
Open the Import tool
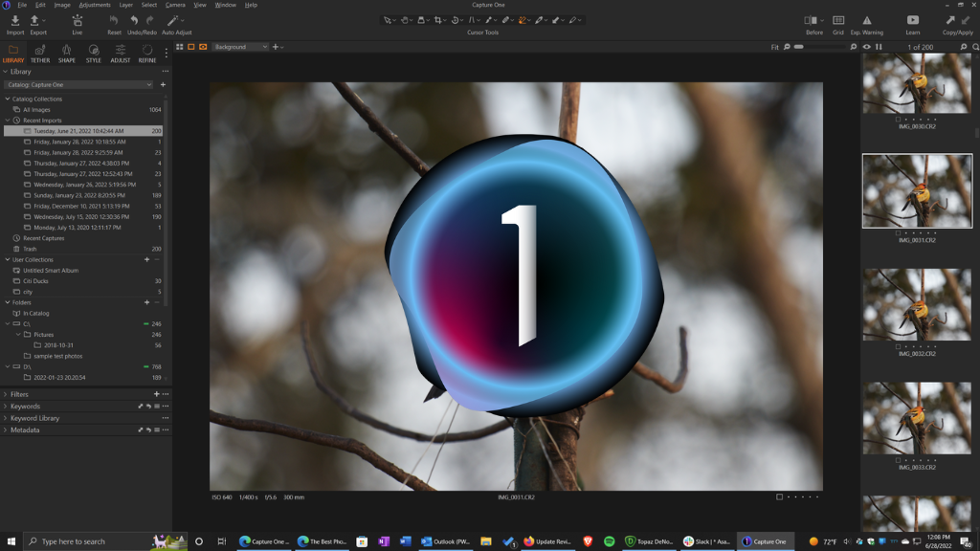13,21
